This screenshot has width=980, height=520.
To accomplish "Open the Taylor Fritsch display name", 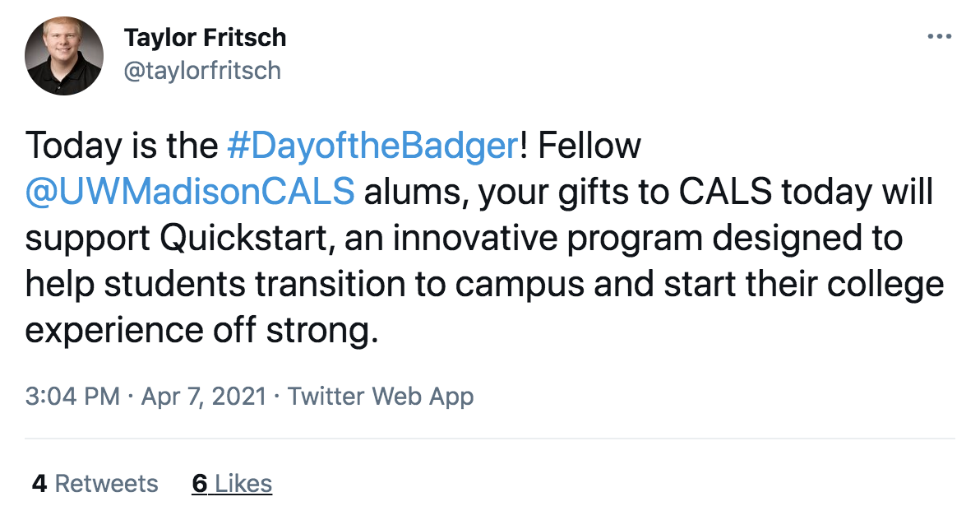I will click(x=205, y=38).
